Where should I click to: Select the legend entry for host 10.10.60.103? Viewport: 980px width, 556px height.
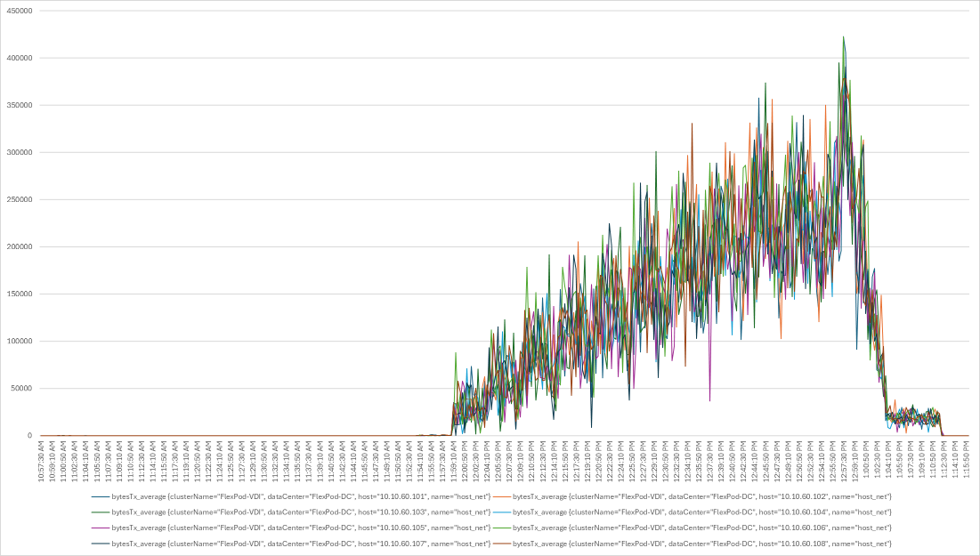[291, 512]
